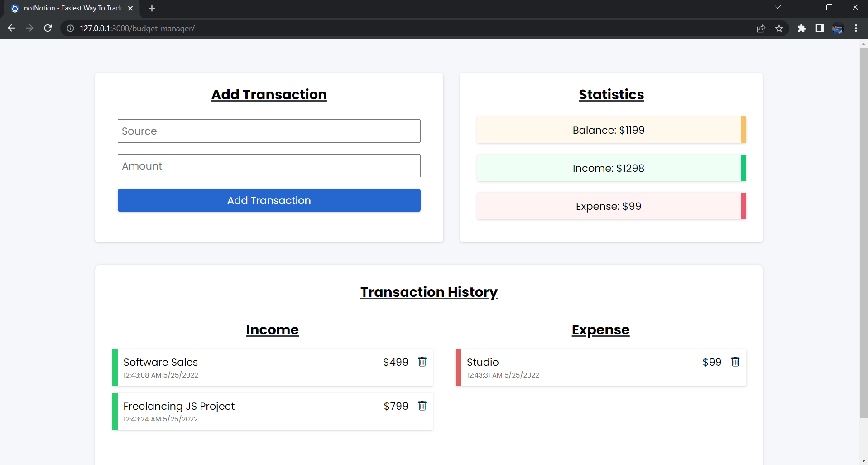Delete the Freelancing JS Project transaction

coord(422,406)
